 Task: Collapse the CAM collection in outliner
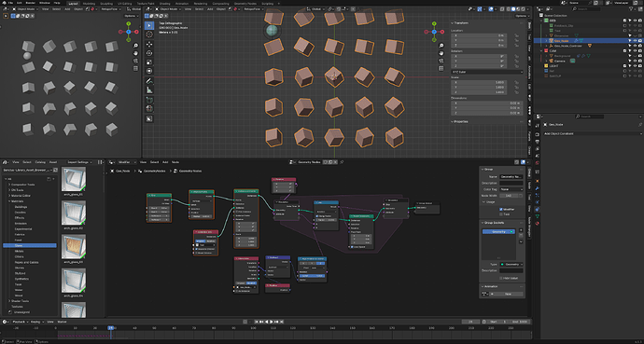click(541, 51)
